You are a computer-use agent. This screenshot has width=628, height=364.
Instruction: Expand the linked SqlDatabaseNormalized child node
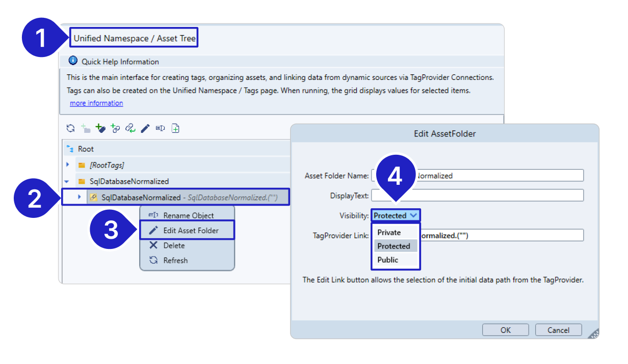80,197
